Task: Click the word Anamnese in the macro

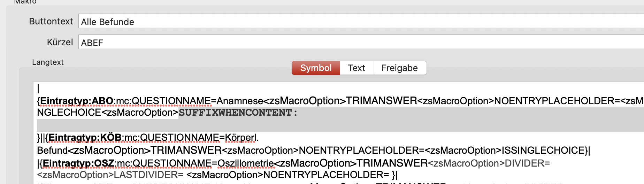Action: (240, 101)
